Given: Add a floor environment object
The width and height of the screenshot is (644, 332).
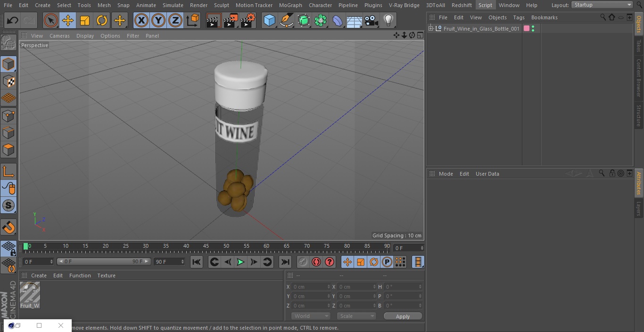Looking at the screenshot, I should [x=355, y=20].
